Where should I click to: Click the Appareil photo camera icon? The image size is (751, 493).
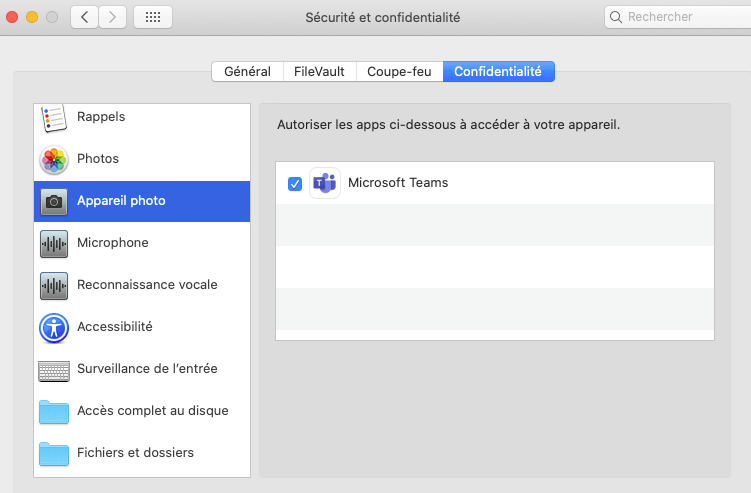pos(53,201)
